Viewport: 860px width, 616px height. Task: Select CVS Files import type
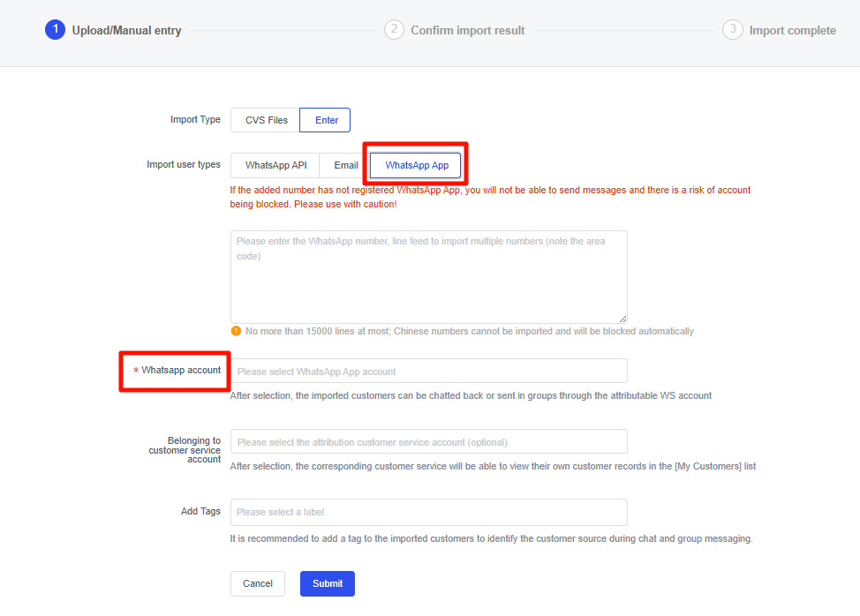coord(266,120)
